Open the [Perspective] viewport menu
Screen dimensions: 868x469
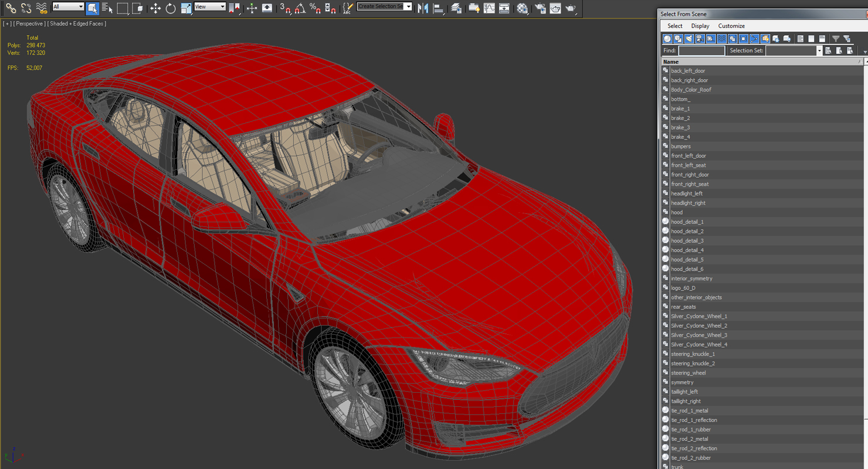[29, 23]
